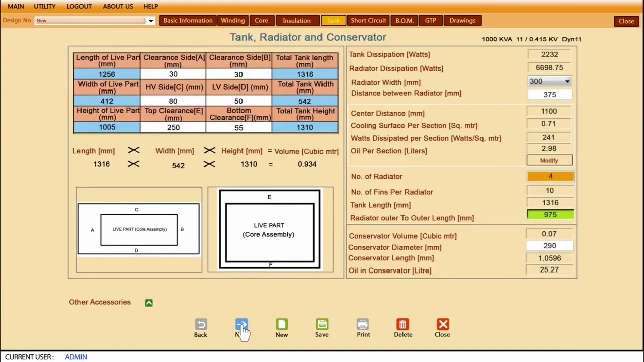The image size is (644, 362).
Task: Open the MAIN menu
Action: pos(16,6)
